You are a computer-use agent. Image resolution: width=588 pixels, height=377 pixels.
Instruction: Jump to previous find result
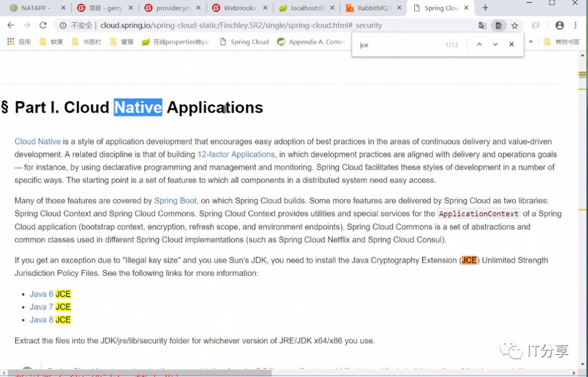(479, 44)
